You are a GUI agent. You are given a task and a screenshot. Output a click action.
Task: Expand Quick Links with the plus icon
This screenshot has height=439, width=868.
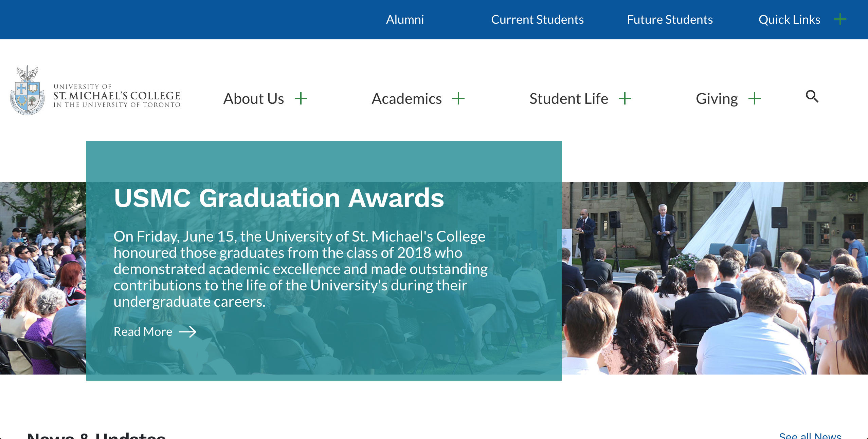840,19
